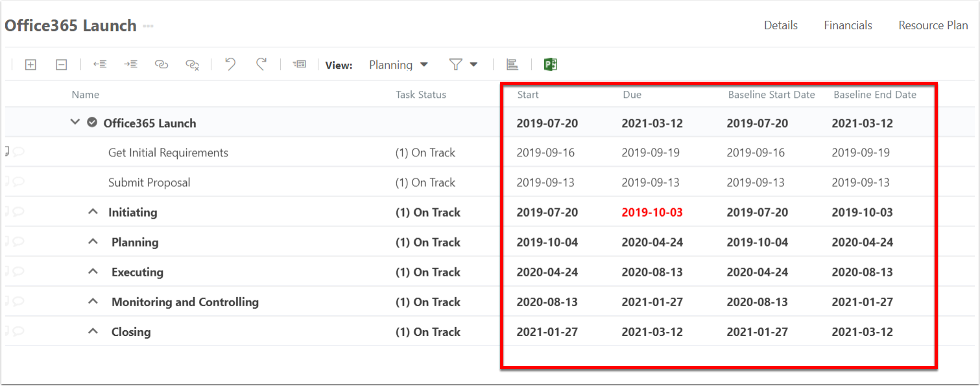Click the Office365 Launch root task name
Image resolution: width=980 pixels, height=386 pixels.
pos(150,123)
